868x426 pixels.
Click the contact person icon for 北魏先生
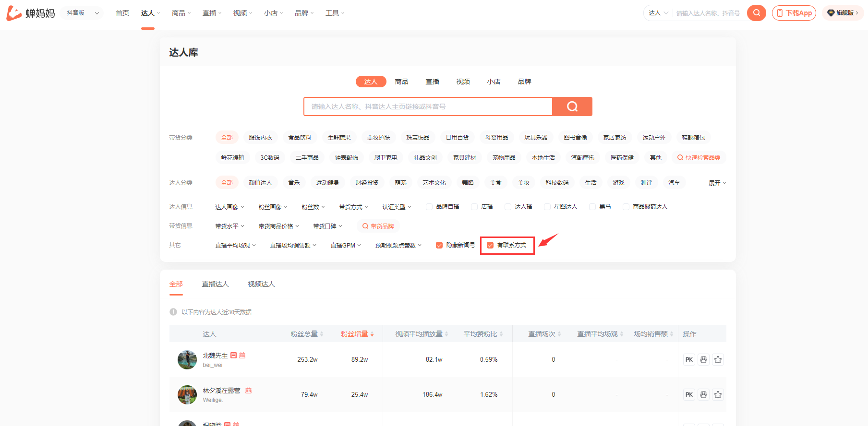tap(704, 360)
